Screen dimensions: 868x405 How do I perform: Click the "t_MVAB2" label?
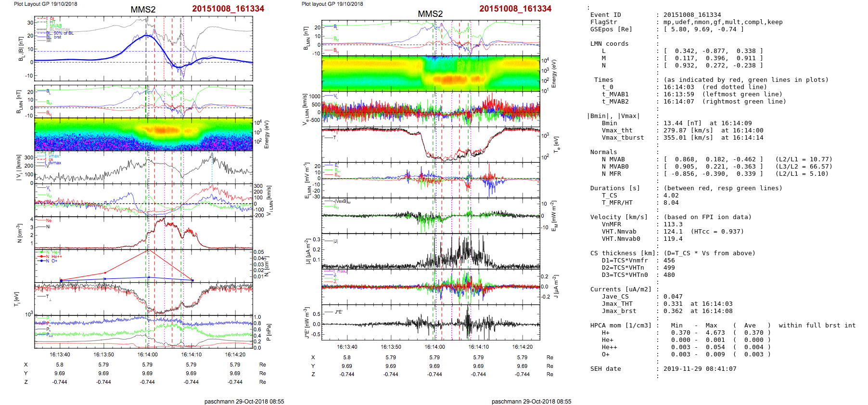[615, 102]
